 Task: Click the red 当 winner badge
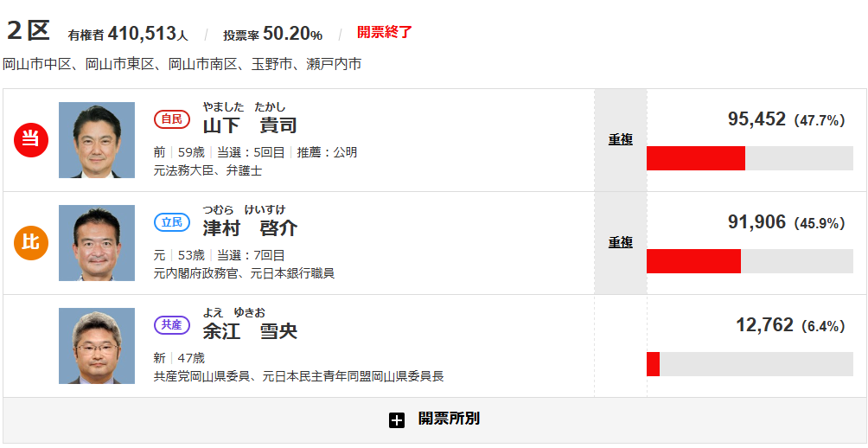pos(30,139)
